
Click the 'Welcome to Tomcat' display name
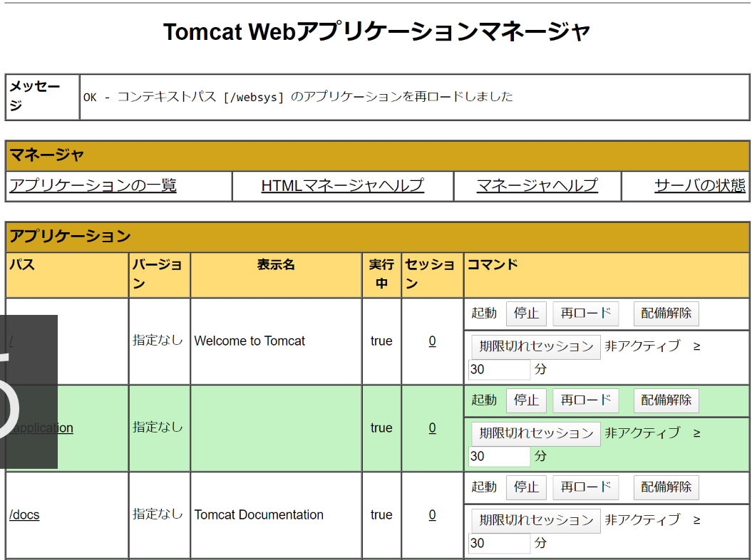tap(249, 341)
